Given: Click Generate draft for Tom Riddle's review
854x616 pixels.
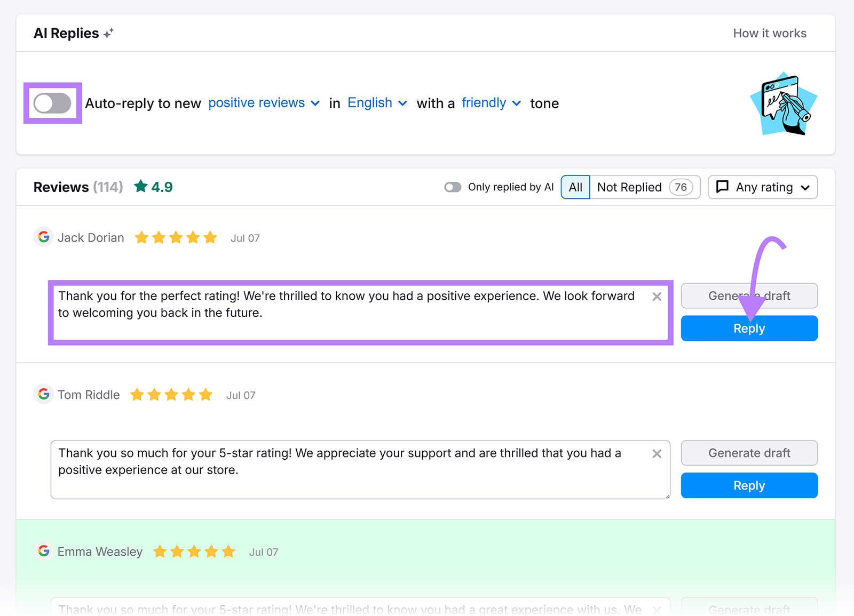Looking at the screenshot, I should (749, 453).
